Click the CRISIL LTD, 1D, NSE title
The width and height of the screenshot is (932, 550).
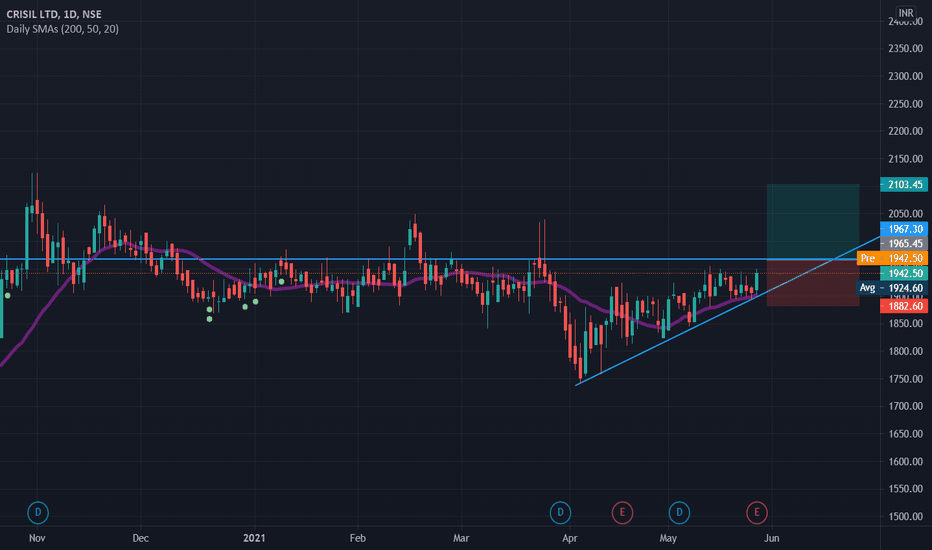pos(54,14)
